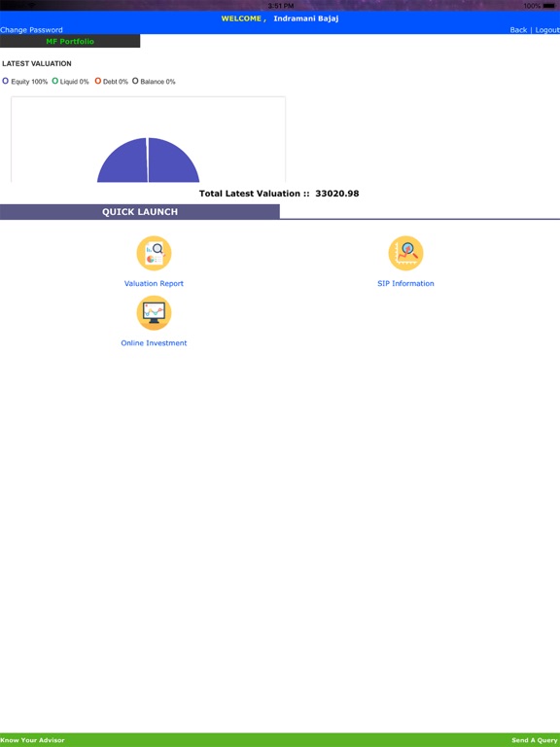Image resolution: width=560 pixels, height=747 pixels.
Task: Open Know Your Advisor
Action: coord(32,740)
